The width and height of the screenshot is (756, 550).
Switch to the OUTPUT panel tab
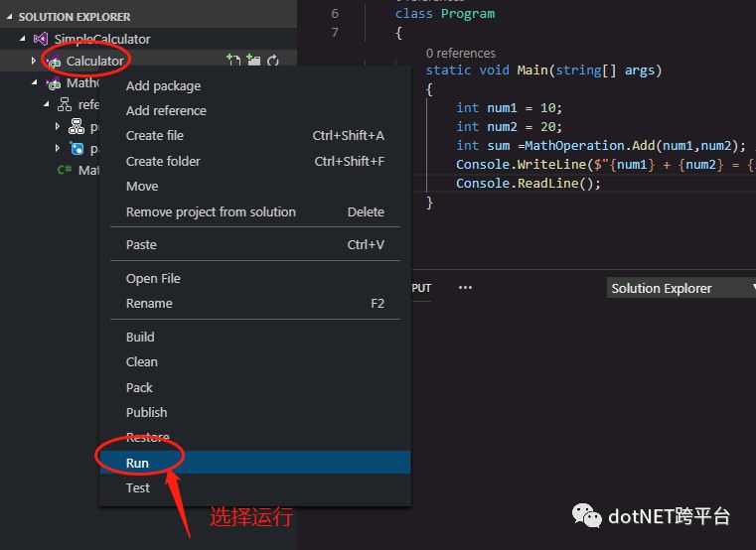421,288
